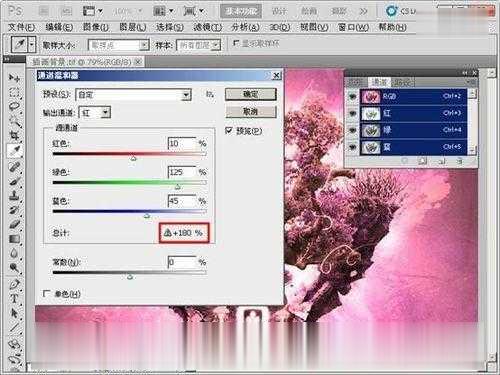The width and height of the screenshot is (500, 375).
Task: Select the Line tool
Action: pos(14,327)
